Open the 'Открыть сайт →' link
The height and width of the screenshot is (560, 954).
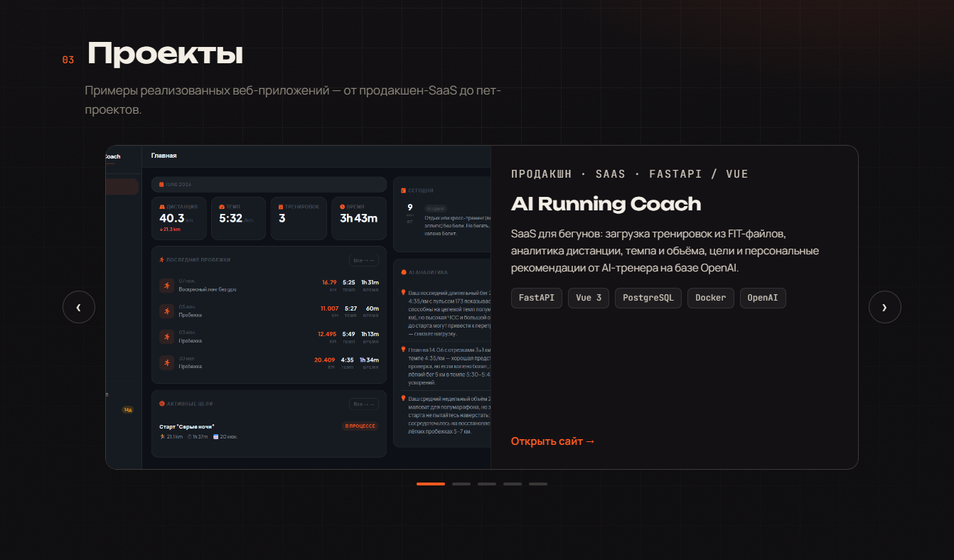coord(553,441)
